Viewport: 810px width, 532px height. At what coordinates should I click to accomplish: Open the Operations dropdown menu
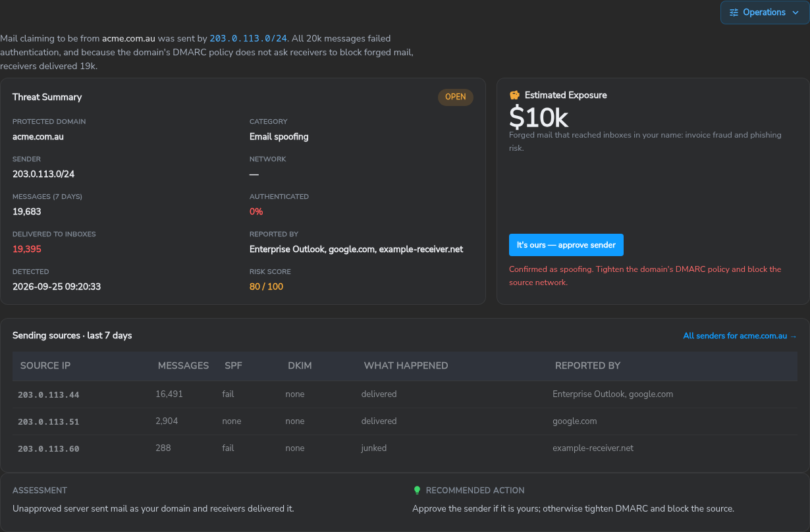point(765,13)
